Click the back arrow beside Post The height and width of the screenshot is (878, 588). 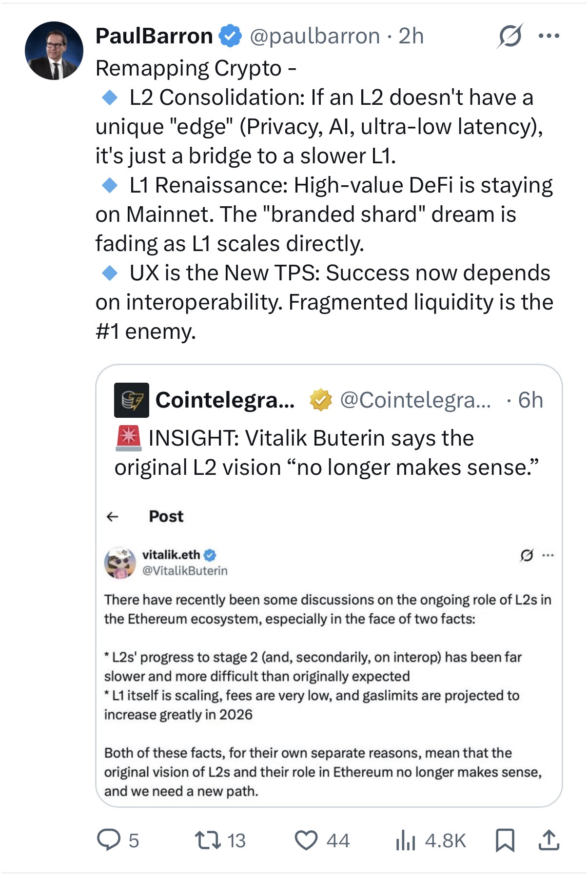pyautogui.click(x=113, y=517)
